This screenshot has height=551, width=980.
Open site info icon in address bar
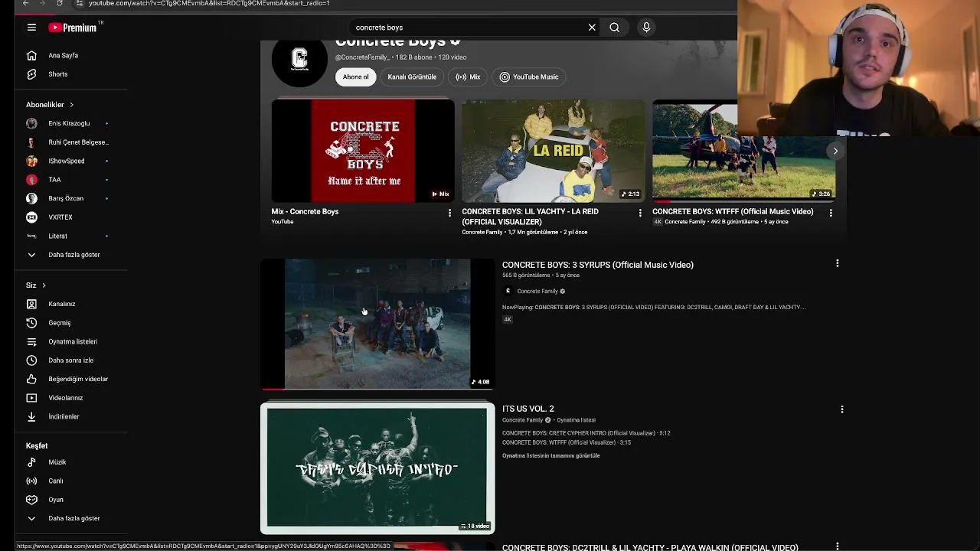(x=79, y=3)
